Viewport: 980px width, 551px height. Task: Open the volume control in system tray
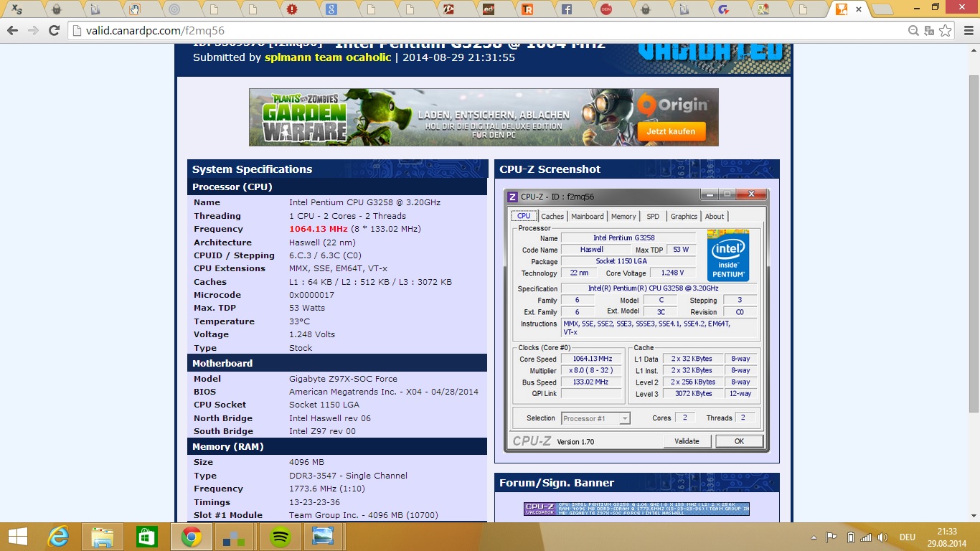[x=882, y=537]
